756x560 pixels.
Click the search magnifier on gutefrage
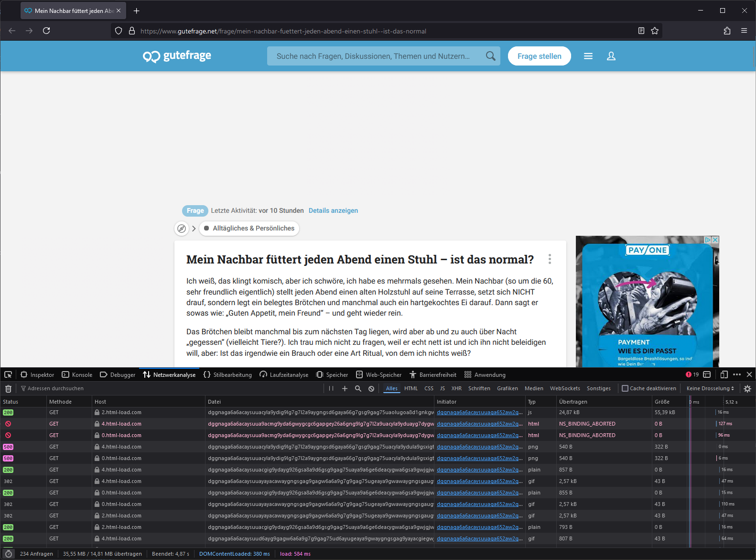490,56
